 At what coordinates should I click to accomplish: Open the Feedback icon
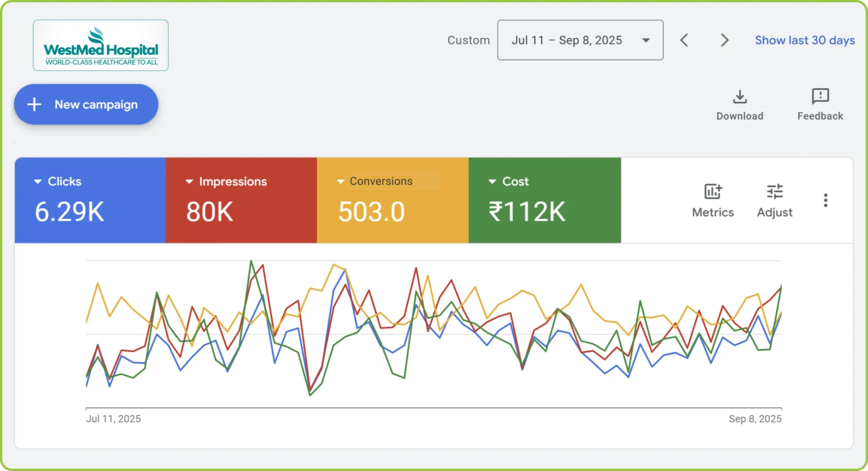(x=821, y=97)
